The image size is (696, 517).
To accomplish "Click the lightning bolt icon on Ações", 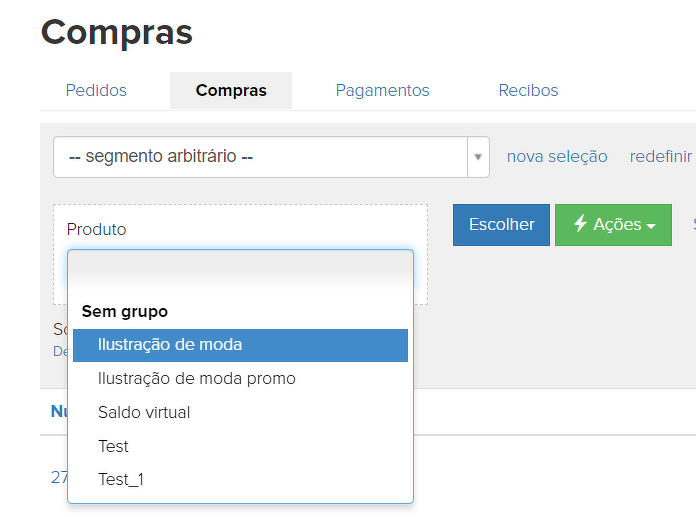I will (580, 224).
